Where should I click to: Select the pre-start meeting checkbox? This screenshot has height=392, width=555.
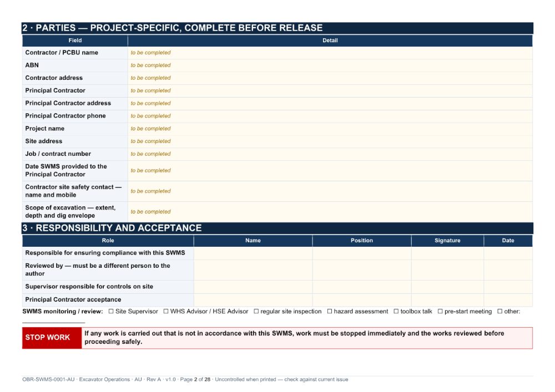[x=440, y=312]
